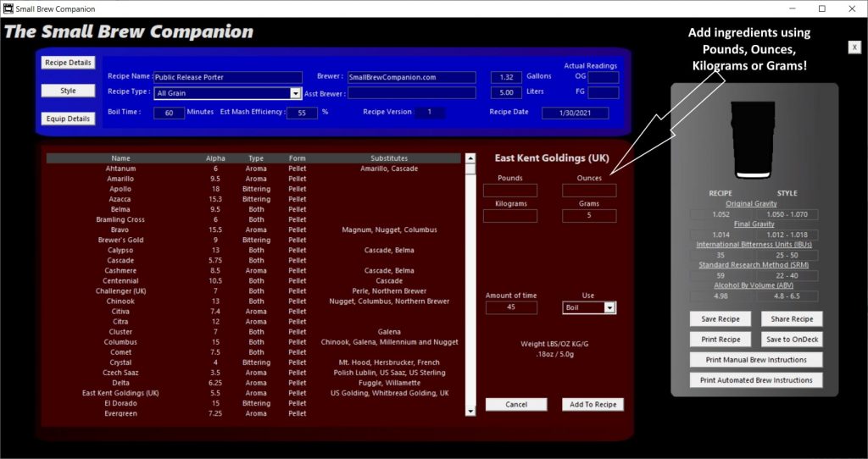Click Print Manual Brew Instructions
This screenshot has width=868, height=459.
click(755, 360)
